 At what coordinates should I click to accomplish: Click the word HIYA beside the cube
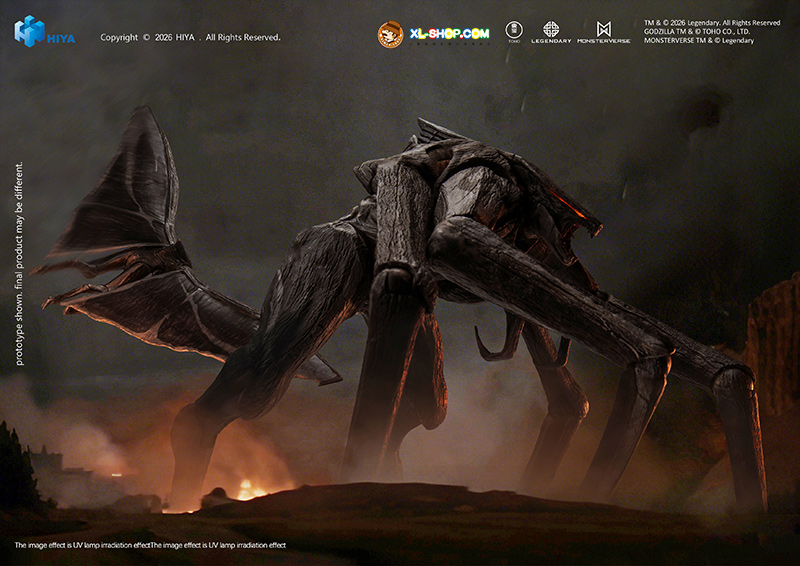(61, 39)
